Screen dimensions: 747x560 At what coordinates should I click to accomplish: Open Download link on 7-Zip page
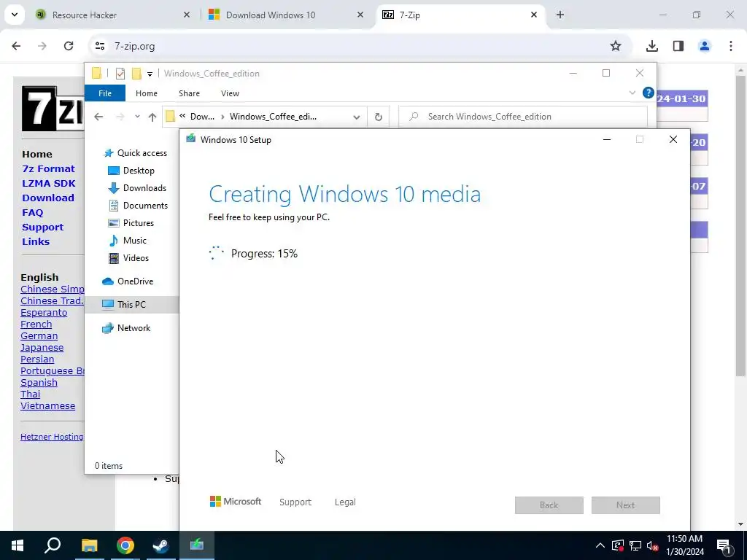pyautogui.click(x=48, y=198)
